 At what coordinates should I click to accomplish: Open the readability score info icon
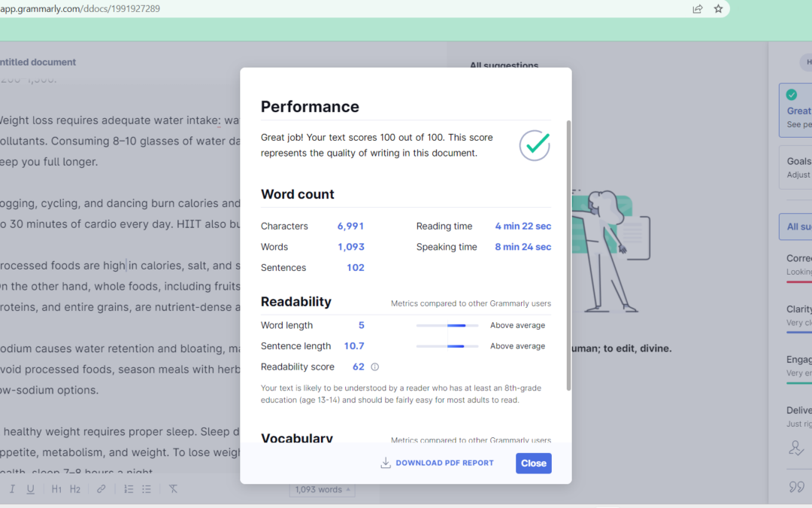[375, 367]
